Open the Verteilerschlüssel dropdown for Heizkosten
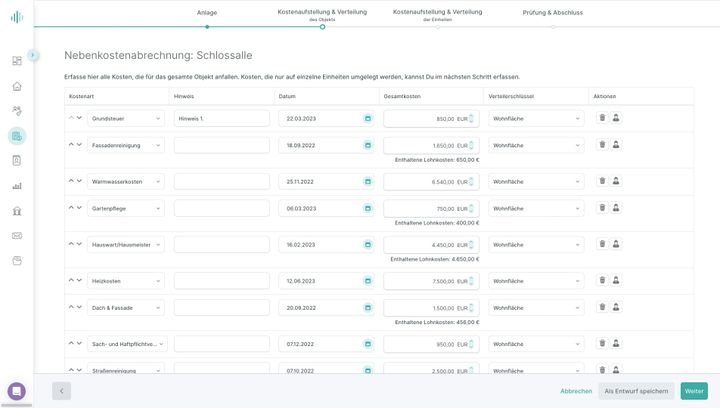The height and width of the screenshot is (408, 720). click(535, 281)
